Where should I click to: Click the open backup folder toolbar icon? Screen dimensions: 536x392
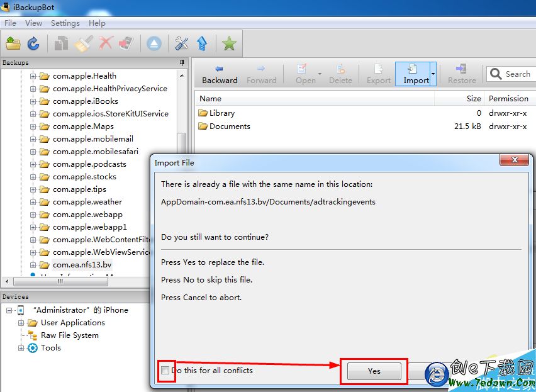[13, 43]
